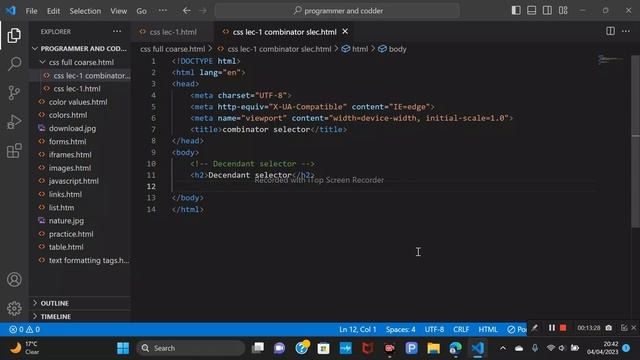The image size is (640, 360).
Task: Open color values.html file
Action: coord(81,102)
